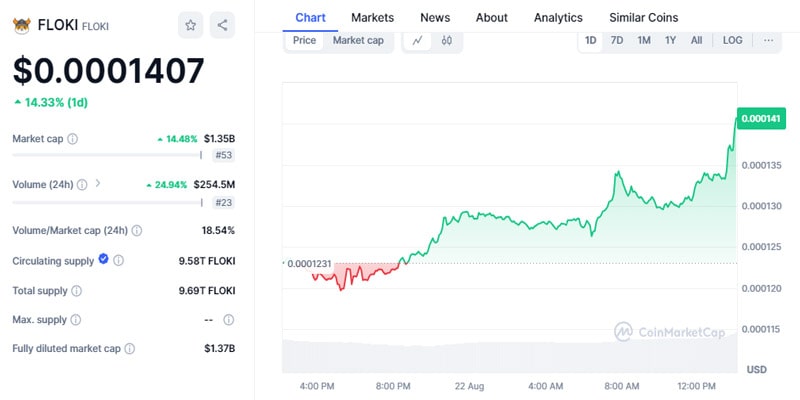Click the 22 Aug date axis label
The height and width of the screenshot is (400, 800).
pos(470,386)
